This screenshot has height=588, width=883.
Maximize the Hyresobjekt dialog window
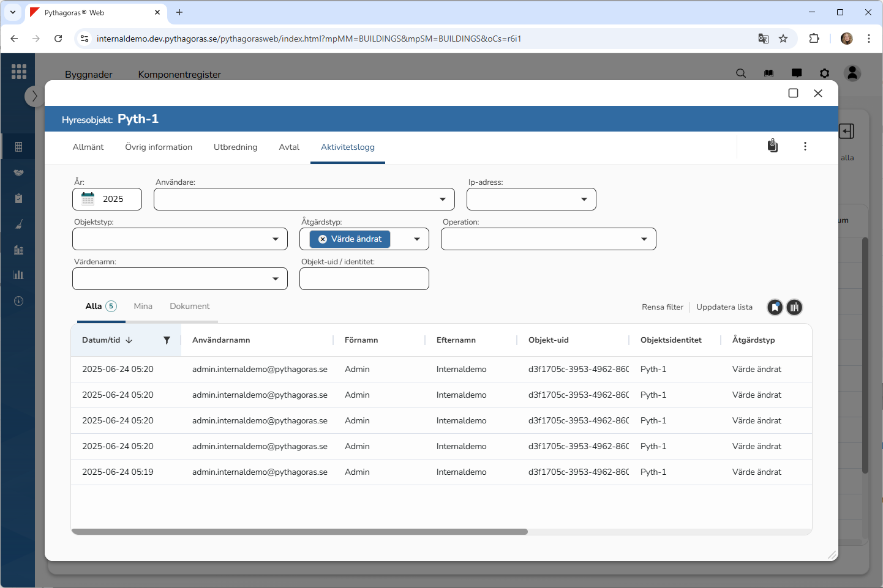pyautogui.click(x=793, y=93)
